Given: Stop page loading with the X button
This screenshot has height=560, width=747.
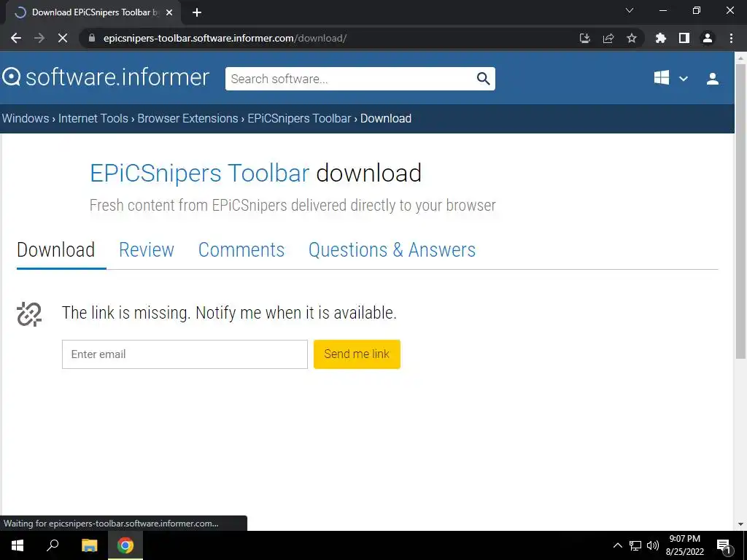Looking at the screenshot, I should tap(63, 38).
